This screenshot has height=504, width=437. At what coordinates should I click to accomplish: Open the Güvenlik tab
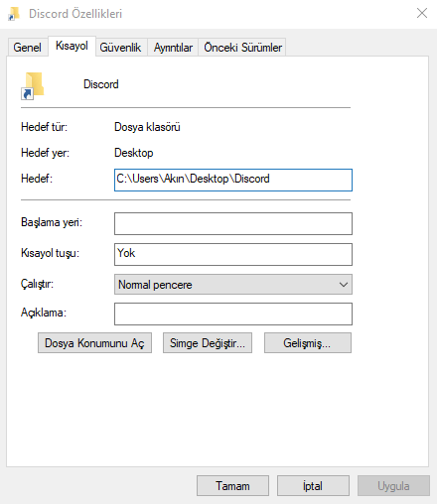120,48
